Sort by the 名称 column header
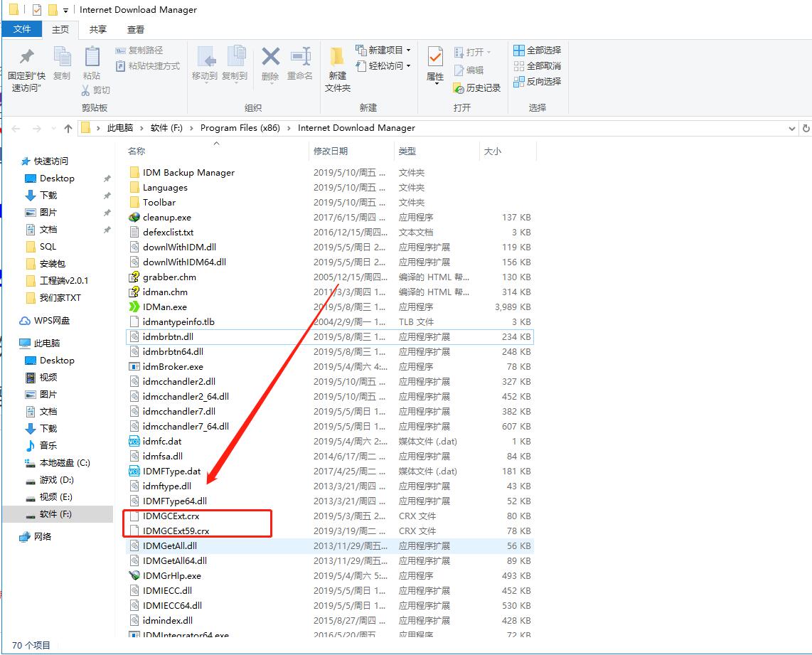Viewport: 812px width, 655px height. 137,151
